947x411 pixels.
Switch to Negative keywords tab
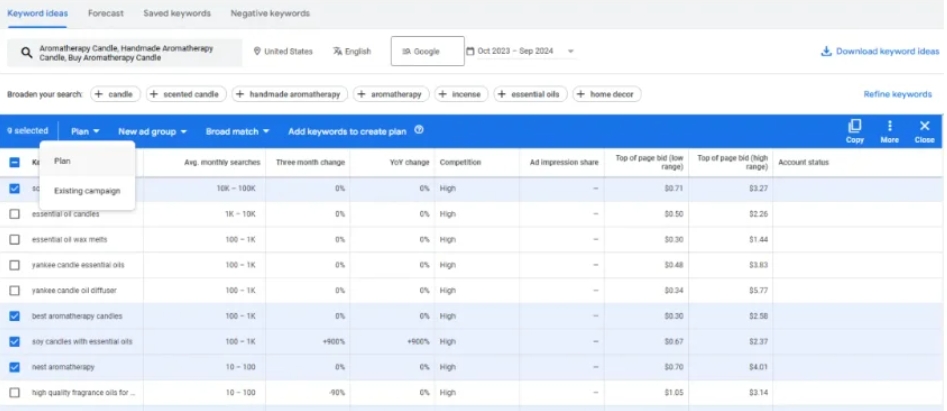pos(270,13)
